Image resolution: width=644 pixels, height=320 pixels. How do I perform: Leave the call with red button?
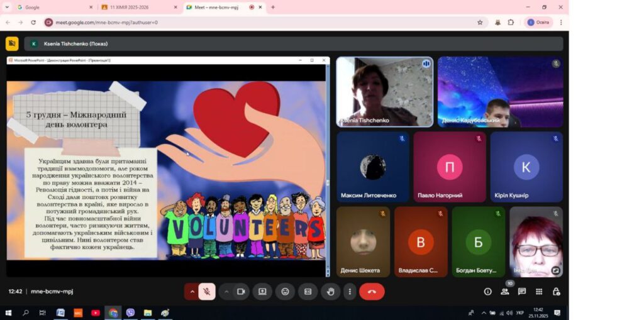[372, 292]
